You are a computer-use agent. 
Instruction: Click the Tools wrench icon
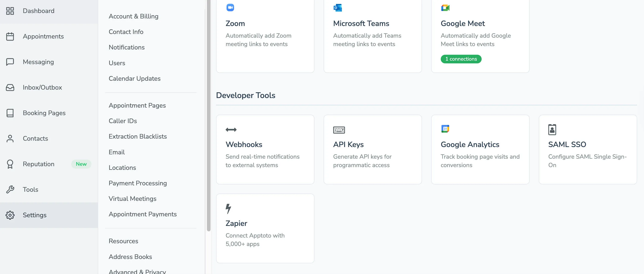click(10, 189)
